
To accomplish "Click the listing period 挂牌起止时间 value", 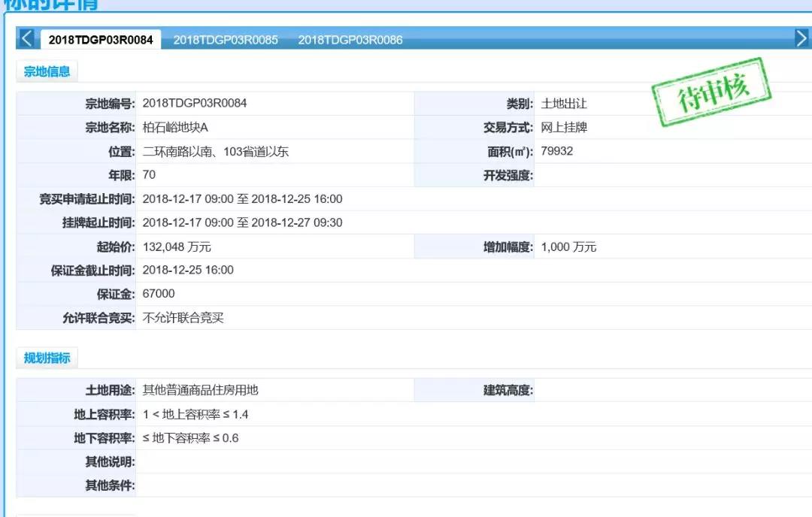I will pyautogui.click(x=242, y=223).
